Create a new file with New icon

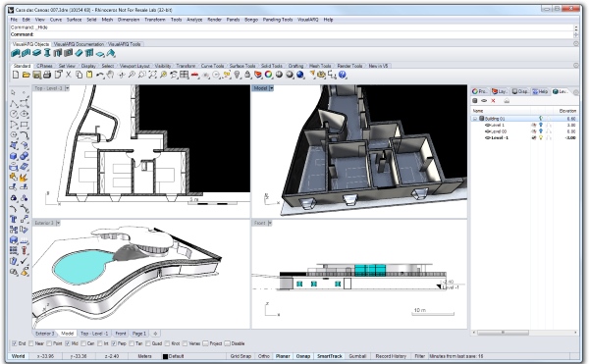point(16,75)
